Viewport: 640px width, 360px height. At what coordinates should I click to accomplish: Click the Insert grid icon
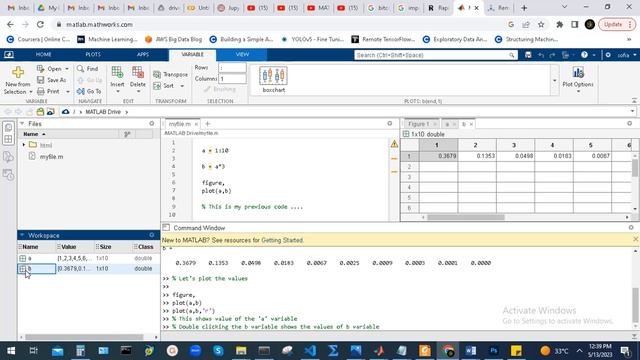point(117,73)
